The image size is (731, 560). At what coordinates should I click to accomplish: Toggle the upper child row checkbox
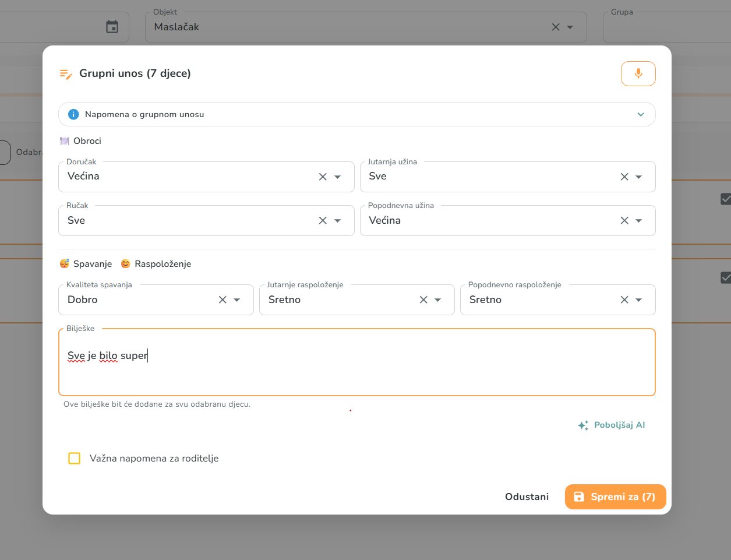(x=726, y=199)
